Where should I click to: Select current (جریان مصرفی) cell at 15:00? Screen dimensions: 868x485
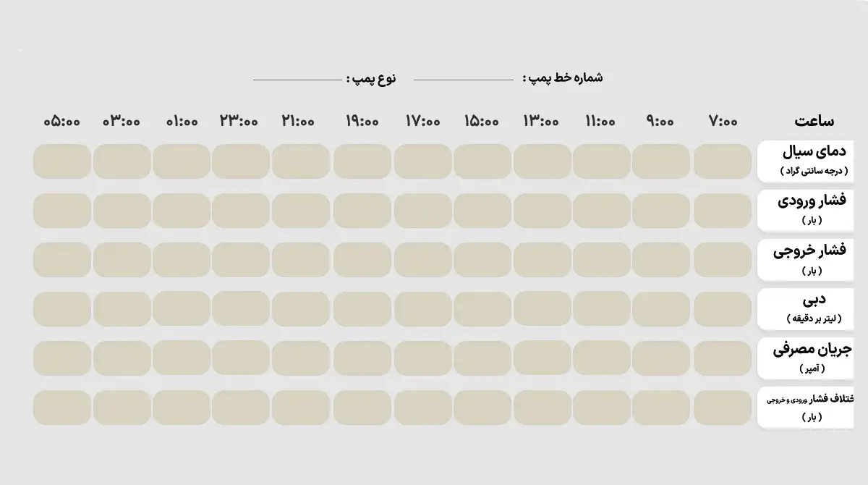(x=482, y=358)
